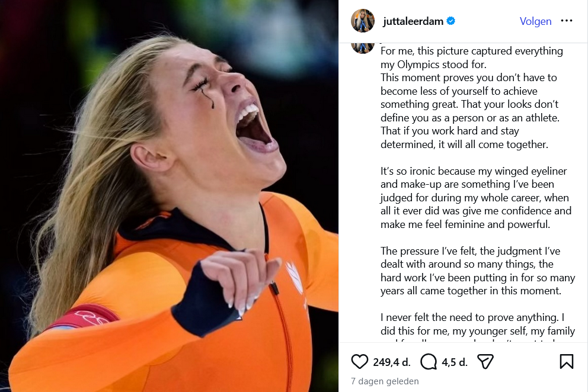588x392 pixels.
Task: Open the juttaleerdam profile picture in the header
Action: point(363,21)
